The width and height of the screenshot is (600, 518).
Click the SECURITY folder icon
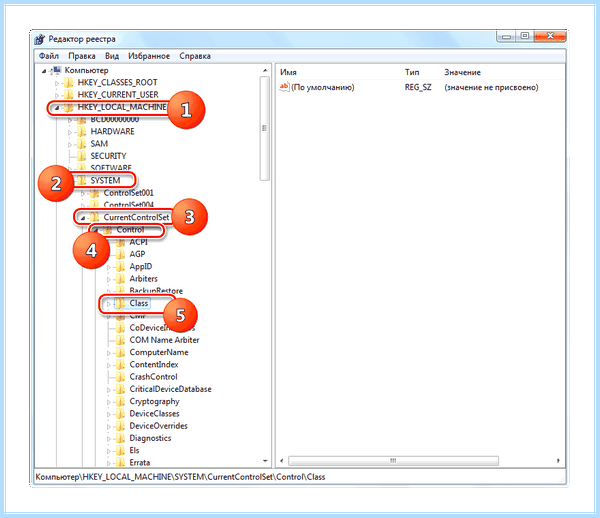pos(82,156)
